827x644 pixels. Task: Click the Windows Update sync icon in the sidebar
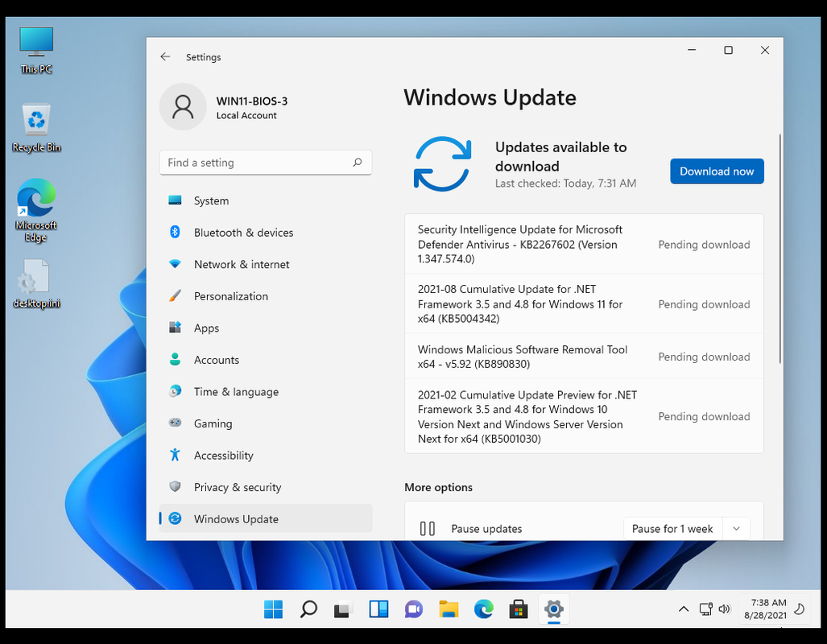tap(175, 518)
